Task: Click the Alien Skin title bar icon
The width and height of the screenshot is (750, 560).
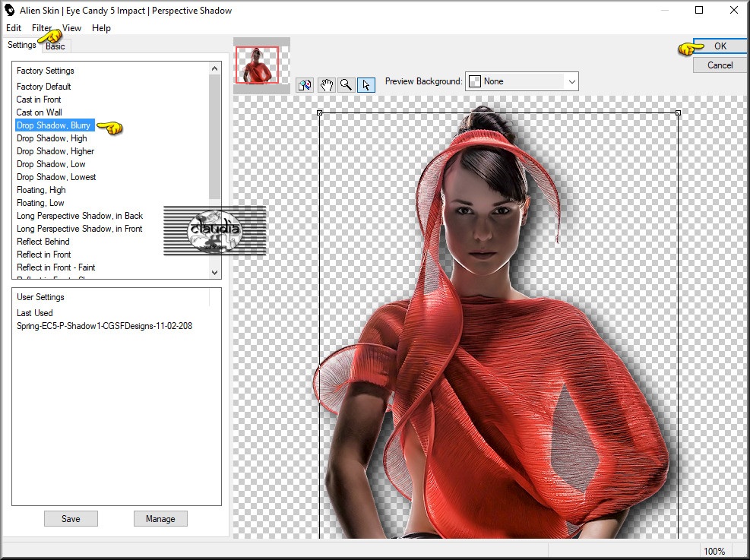Action: tap(10, 10)
